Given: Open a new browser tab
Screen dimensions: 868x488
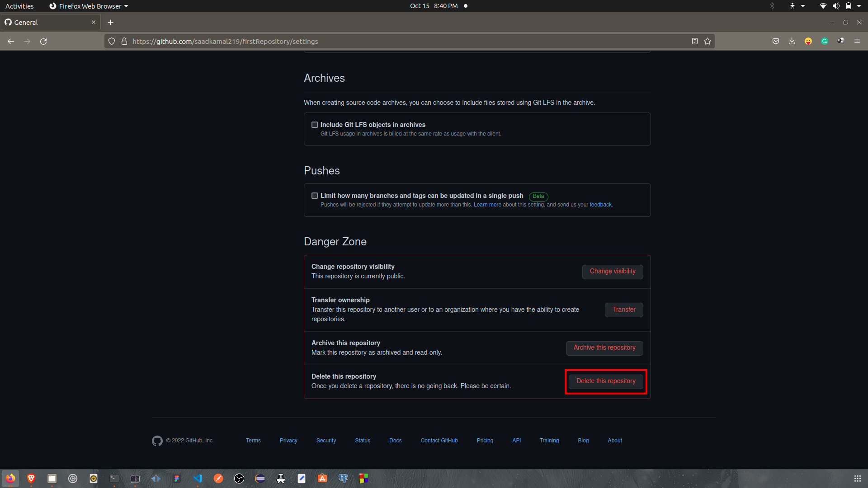Looking at the screenshot, I should (110, 23).
